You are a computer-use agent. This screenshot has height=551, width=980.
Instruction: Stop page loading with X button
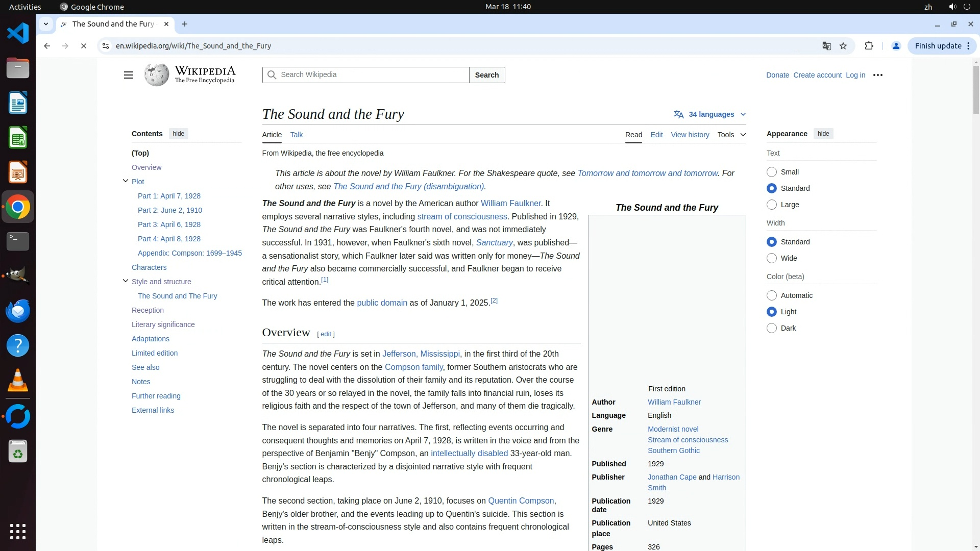click(84, 46)
